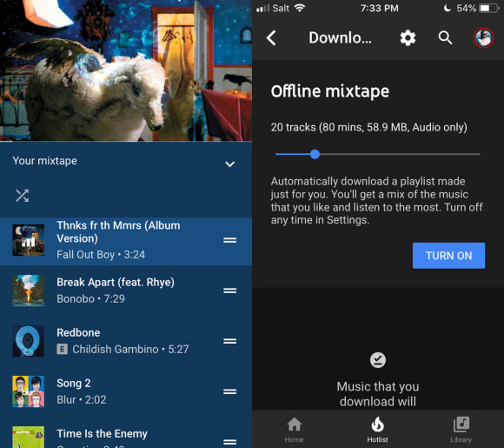
Task: Tap the Your mixtape label
Action: pos(44,161)
